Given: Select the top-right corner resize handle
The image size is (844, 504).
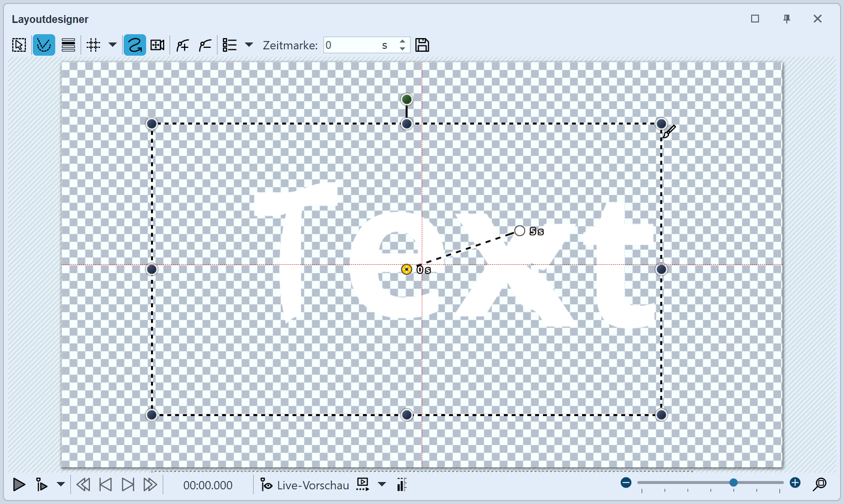Looking at the screenshot, I should tap(661, 124).
